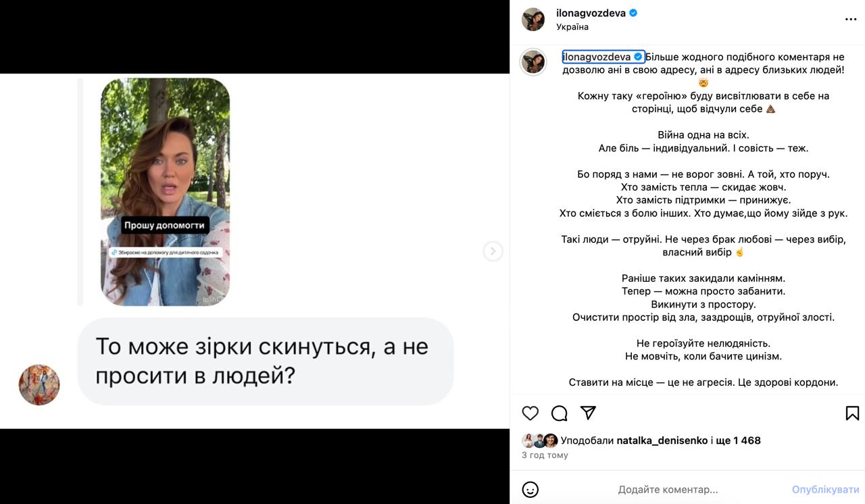Click the avatar next to the caption
Image resolution: width=865 pixels, height=504 pixels.
[x=533, y=61]
